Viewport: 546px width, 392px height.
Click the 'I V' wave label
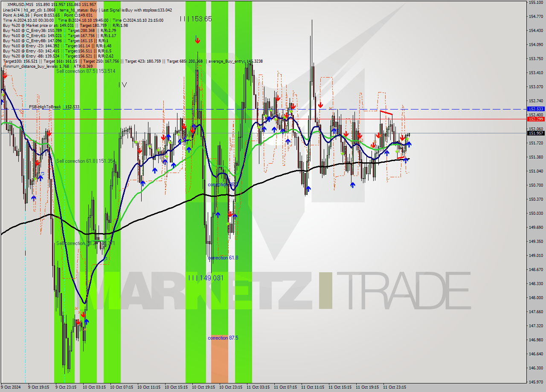click(123, 85)
